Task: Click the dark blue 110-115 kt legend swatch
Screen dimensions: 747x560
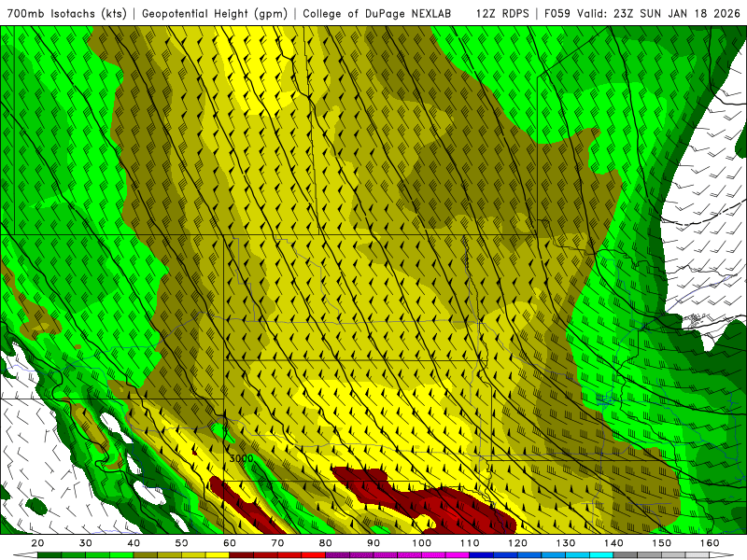Action: tap(482, 555)
